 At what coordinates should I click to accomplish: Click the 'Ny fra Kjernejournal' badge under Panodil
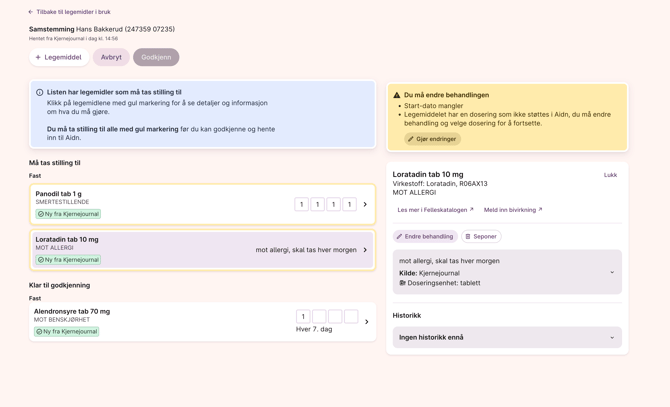[68, 214]
